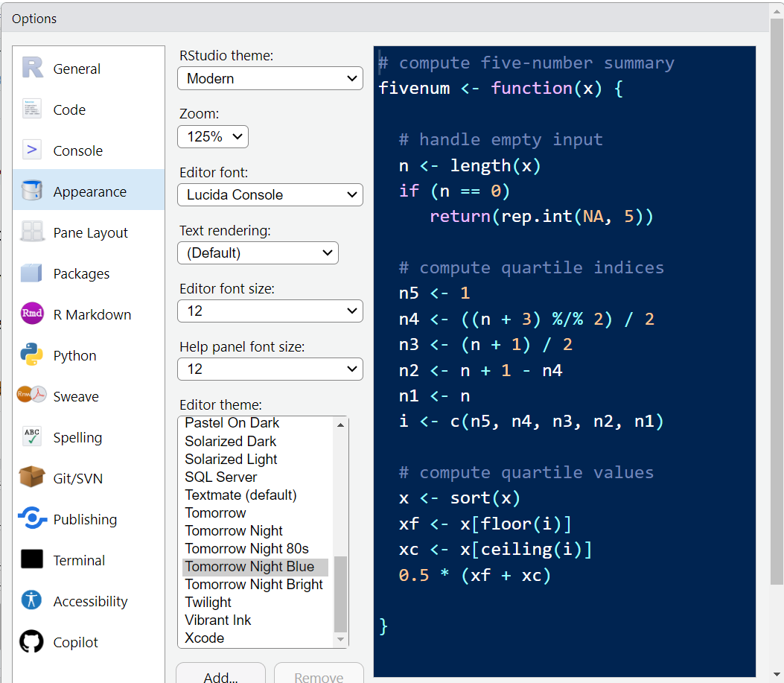Open the Console prompt icon
This screenshot has height=683, width=784.
pyautogui.click(x=32, y=150)
